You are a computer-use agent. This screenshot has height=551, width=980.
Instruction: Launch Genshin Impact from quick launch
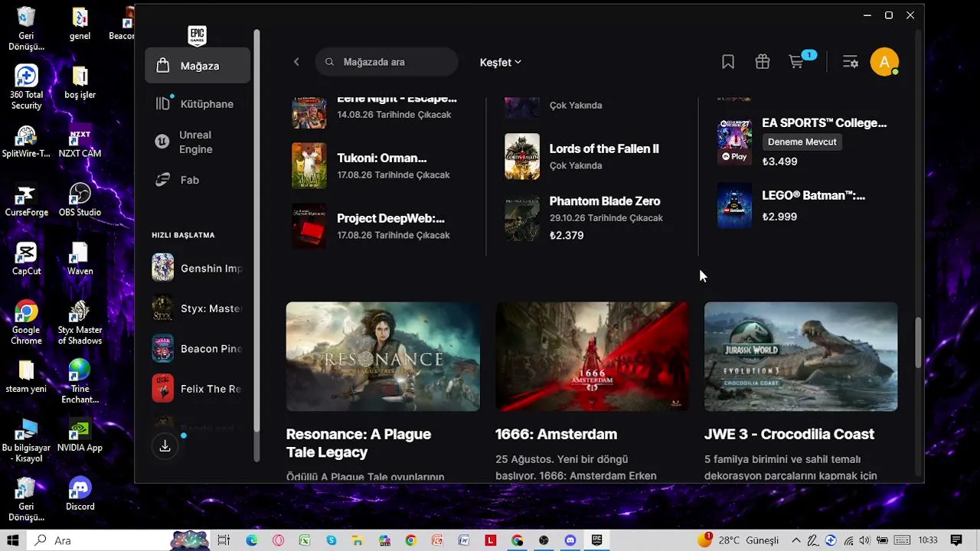coord(198,268)
